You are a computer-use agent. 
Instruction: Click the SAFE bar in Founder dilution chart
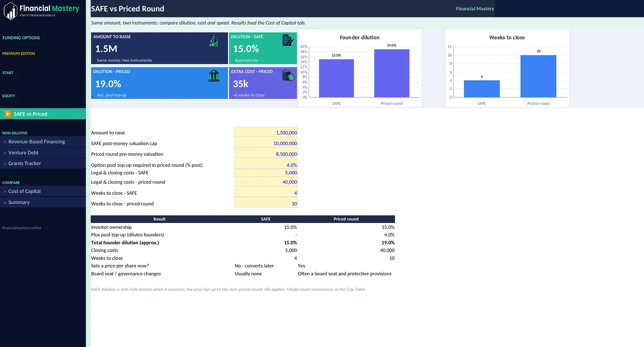336,78
